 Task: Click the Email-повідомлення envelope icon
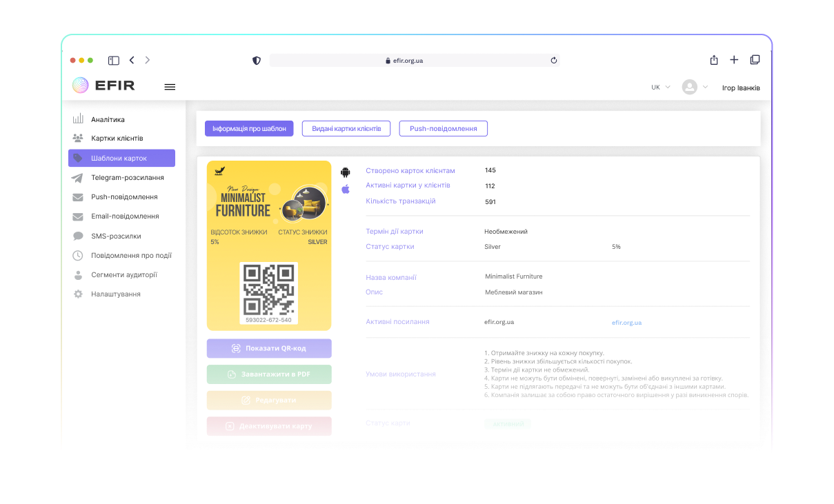tap(78, 216)
